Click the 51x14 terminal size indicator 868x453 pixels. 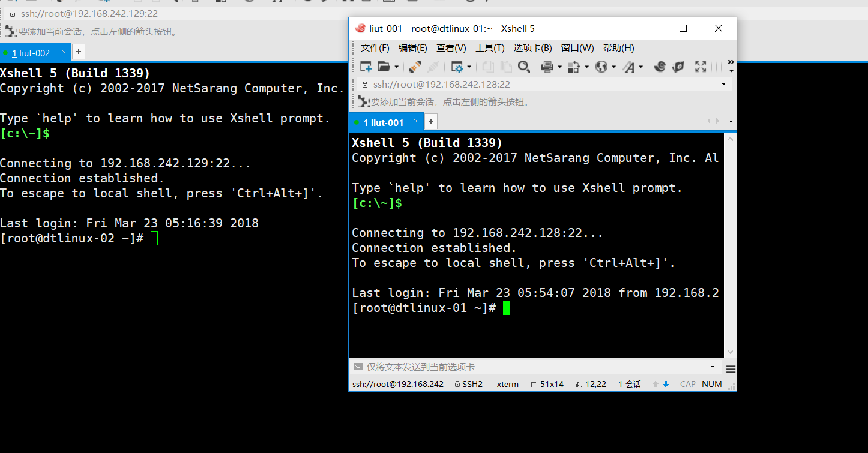[x=547, y=384]
